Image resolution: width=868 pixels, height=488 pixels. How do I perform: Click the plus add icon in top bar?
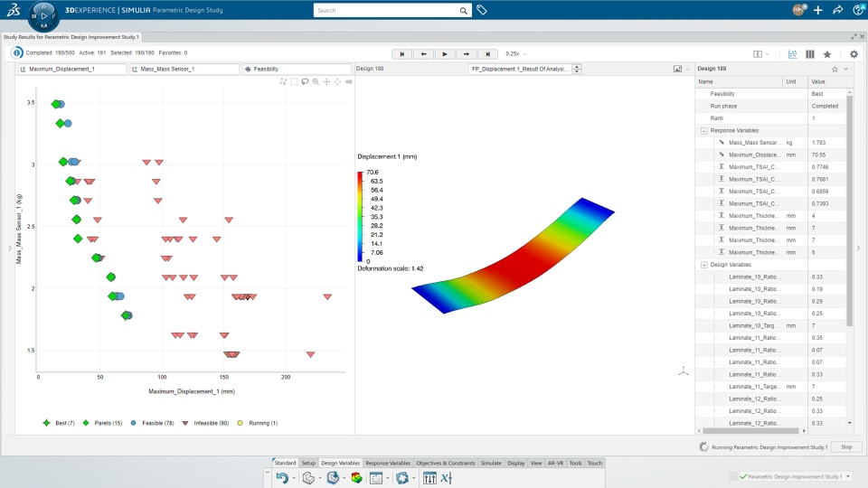(817, 10)
